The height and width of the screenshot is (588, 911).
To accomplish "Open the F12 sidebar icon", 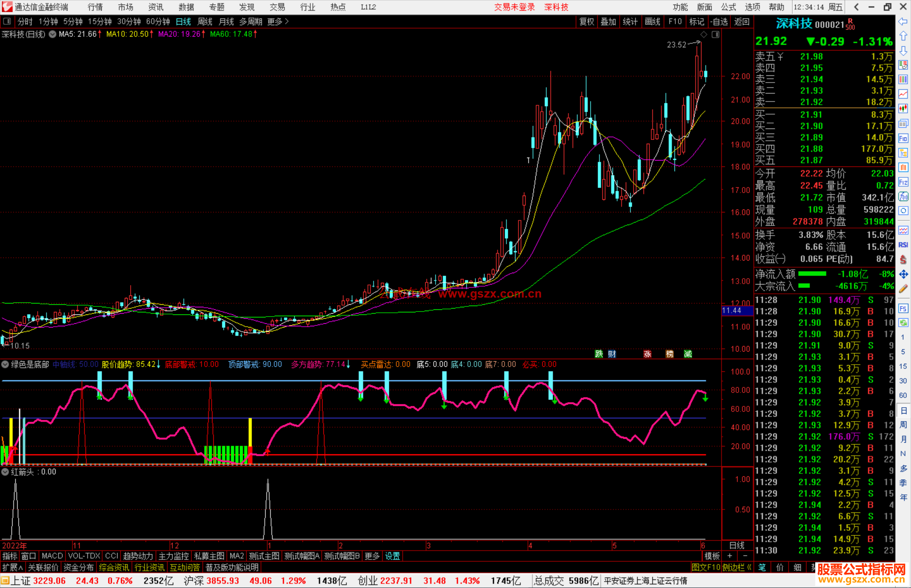I will coord(903,182).
